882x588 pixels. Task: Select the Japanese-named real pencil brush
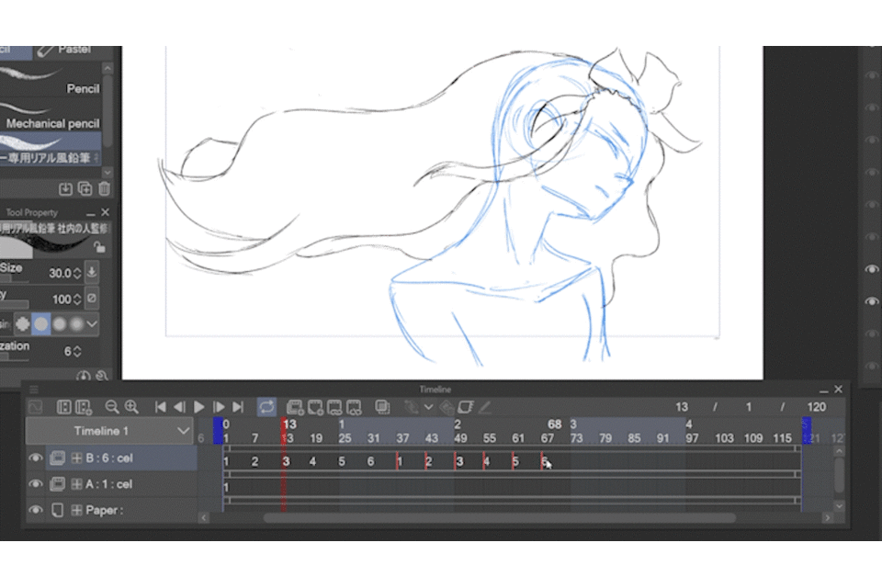pos(51,149)
